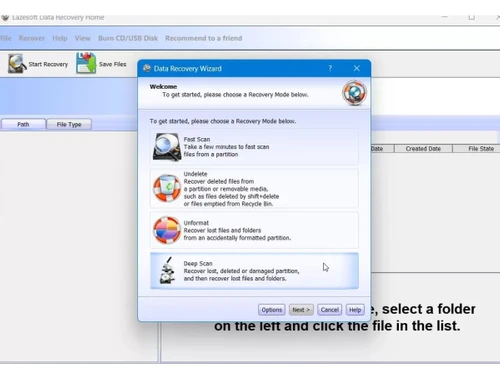This screenshot has height=375, width=500.
Task: Click the Next > button
Action: [301, 310]
